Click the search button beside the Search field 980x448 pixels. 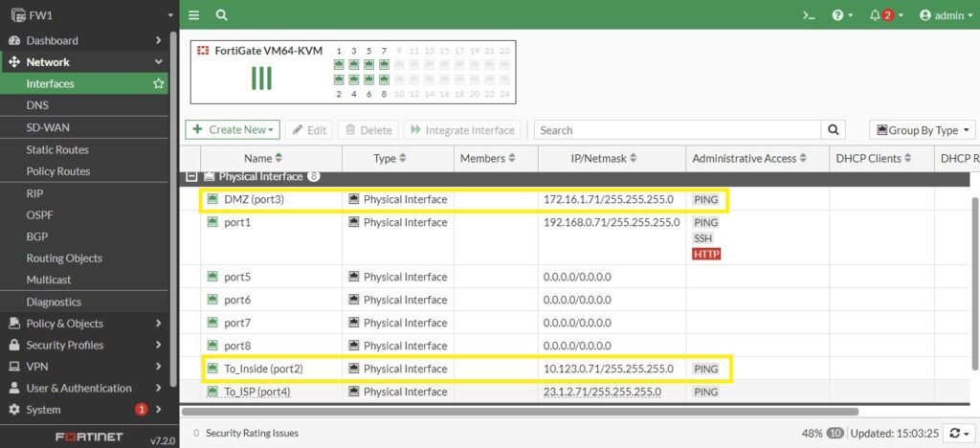tap(834, 130)
